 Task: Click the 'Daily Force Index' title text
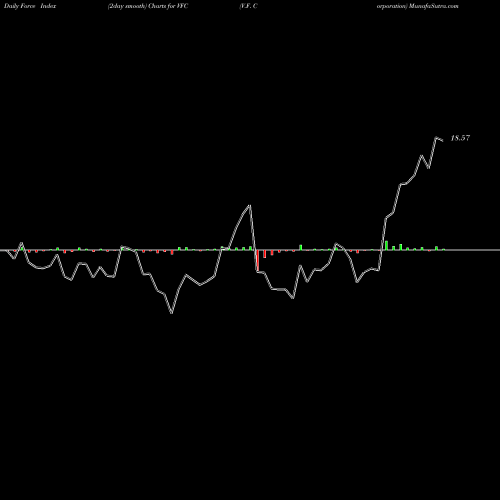[x=30, y=6]
